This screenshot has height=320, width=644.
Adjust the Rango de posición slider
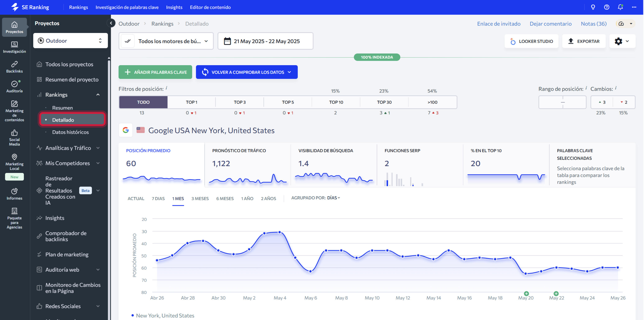pyautogui.click(x=562, y=102)
